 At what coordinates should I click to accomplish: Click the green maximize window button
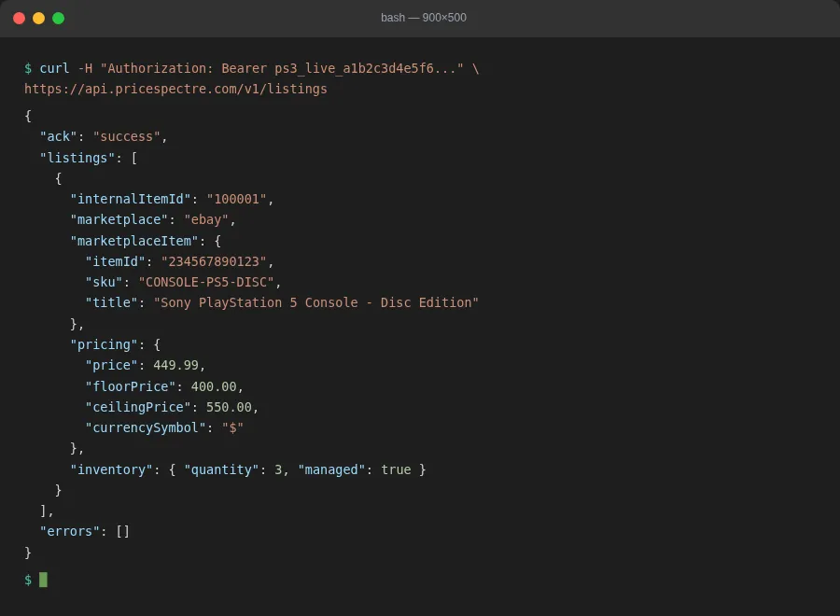pyautogui.click(x=59, y=19)
